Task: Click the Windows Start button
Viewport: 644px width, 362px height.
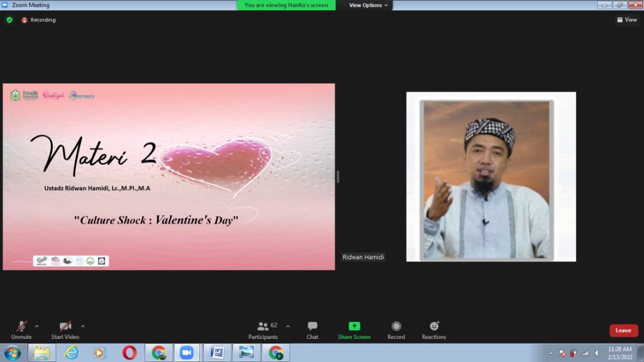Action: tap(12, 353)
